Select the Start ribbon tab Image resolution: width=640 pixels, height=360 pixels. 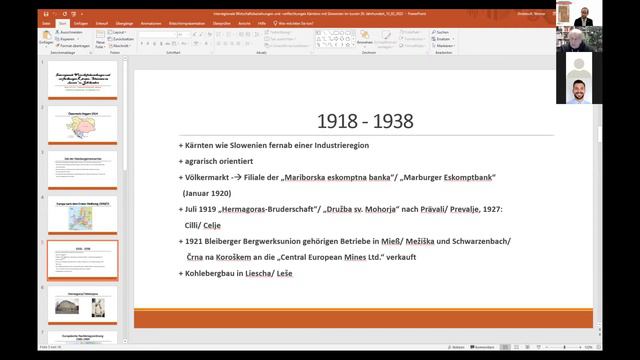(x=62, y=24)
